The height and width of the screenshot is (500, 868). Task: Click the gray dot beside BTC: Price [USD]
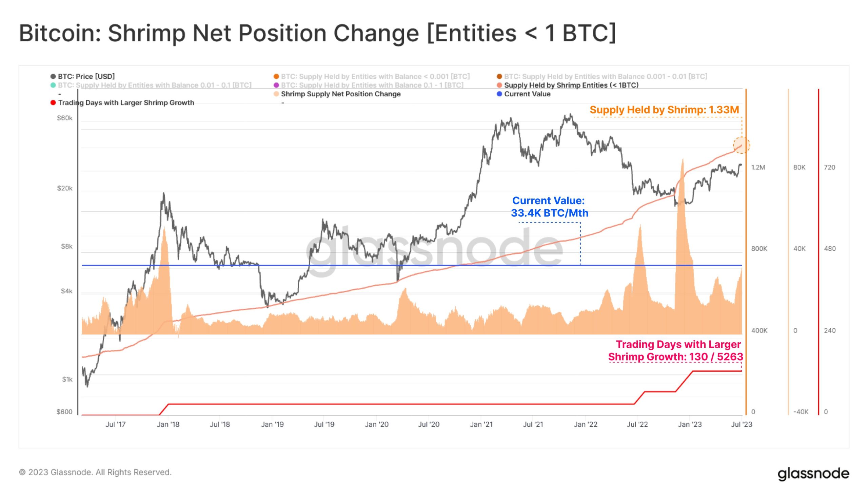(53, 77)
